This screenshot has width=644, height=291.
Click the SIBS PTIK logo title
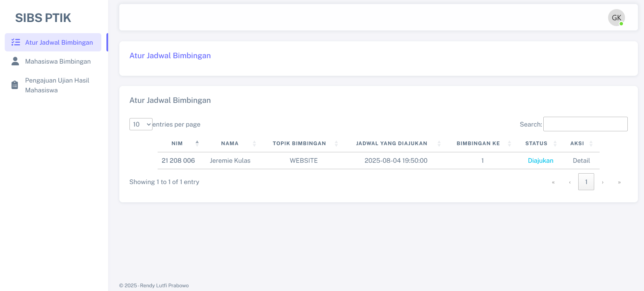(43, 18)
